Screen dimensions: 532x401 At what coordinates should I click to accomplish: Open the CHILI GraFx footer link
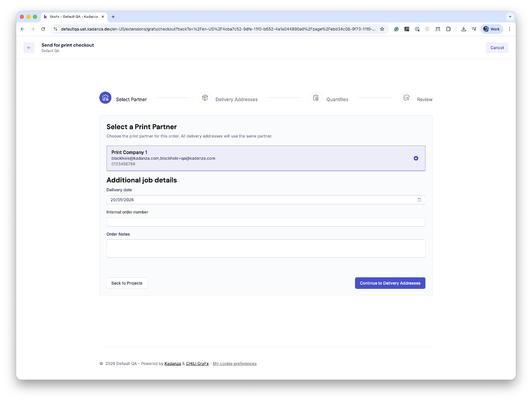click(197, 363)
